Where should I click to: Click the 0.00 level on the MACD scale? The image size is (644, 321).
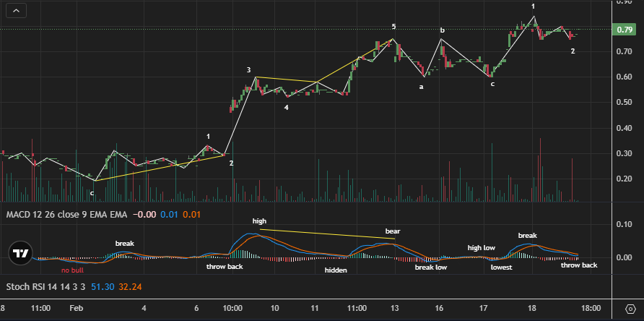(624, 257)
